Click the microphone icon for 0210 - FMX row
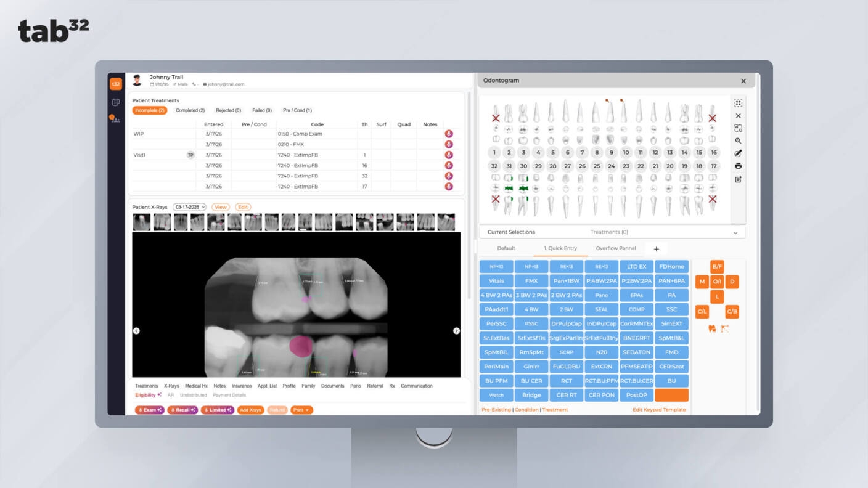Screen dimensions: 868x488 tap(449, 144)
